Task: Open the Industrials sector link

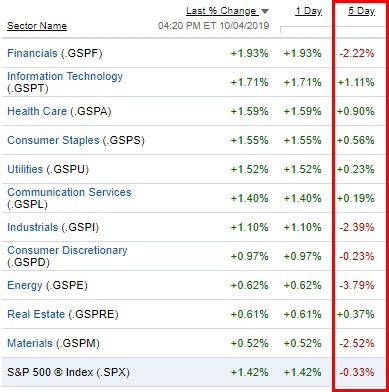Action: [x=32, y=227]
